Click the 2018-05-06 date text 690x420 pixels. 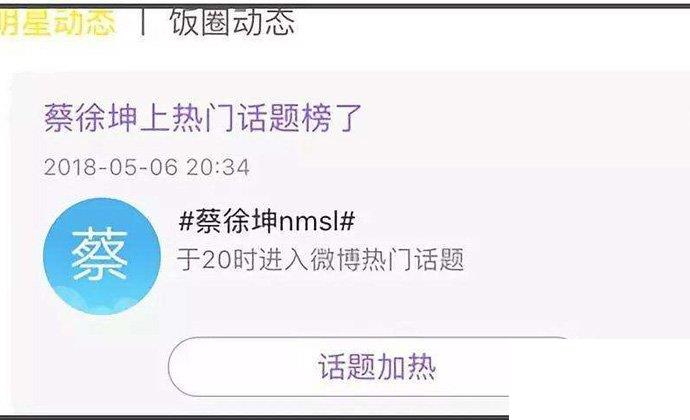click(x=110, y=167)
